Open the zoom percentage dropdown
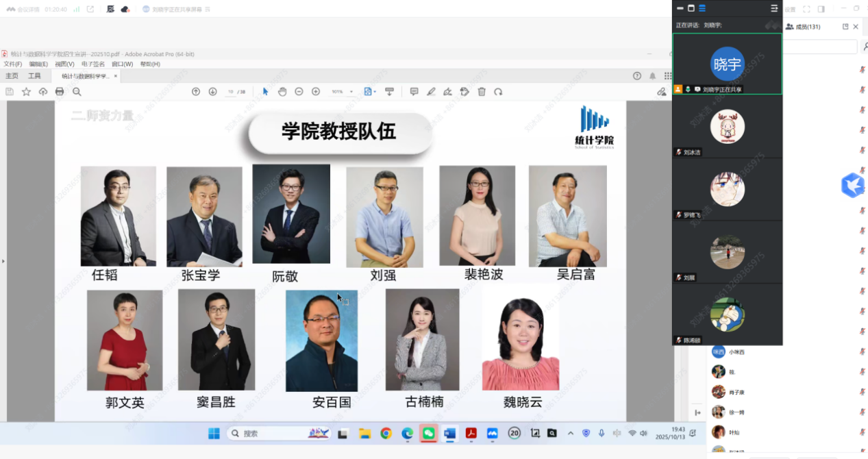Viewport: 868px width, 459px height. (x=351, y=92)
